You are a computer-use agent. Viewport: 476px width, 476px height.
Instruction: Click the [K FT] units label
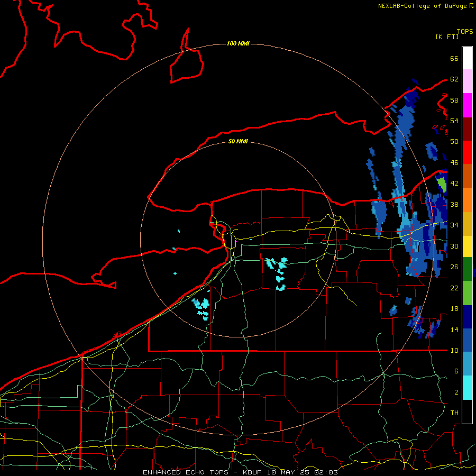447,36
